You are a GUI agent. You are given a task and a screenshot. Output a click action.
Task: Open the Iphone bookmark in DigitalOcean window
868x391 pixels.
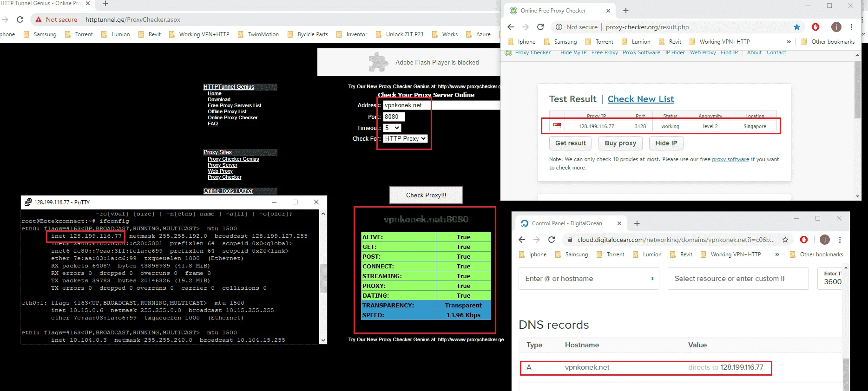click(x=533, y=254)
